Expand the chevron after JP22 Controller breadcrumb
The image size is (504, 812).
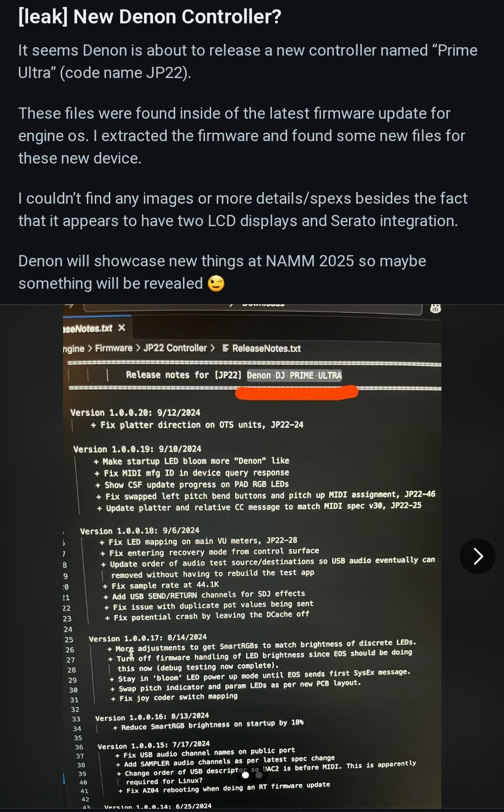[x=213, y=348]
